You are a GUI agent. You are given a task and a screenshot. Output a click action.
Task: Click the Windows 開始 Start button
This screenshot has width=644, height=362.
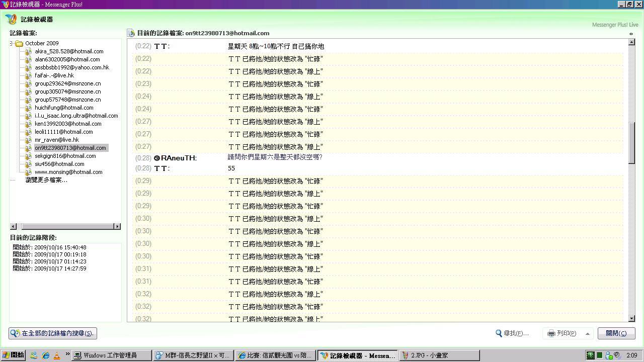tap(13, 355)
